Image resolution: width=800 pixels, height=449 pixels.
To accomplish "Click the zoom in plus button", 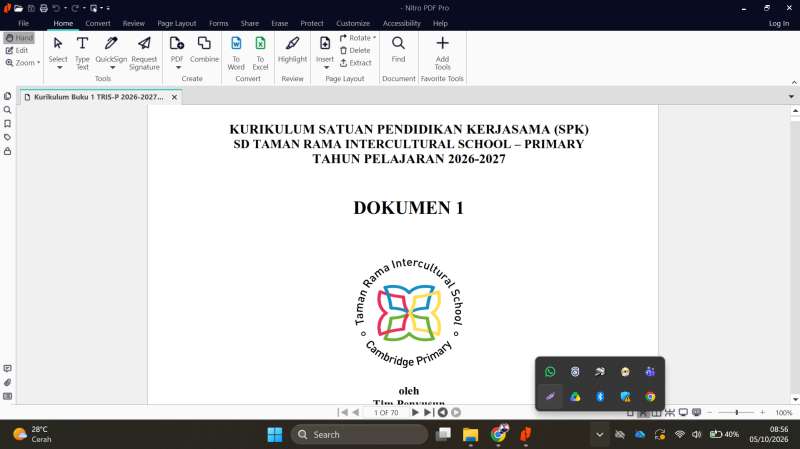I will pyautogui.click(x=762, y=412).
